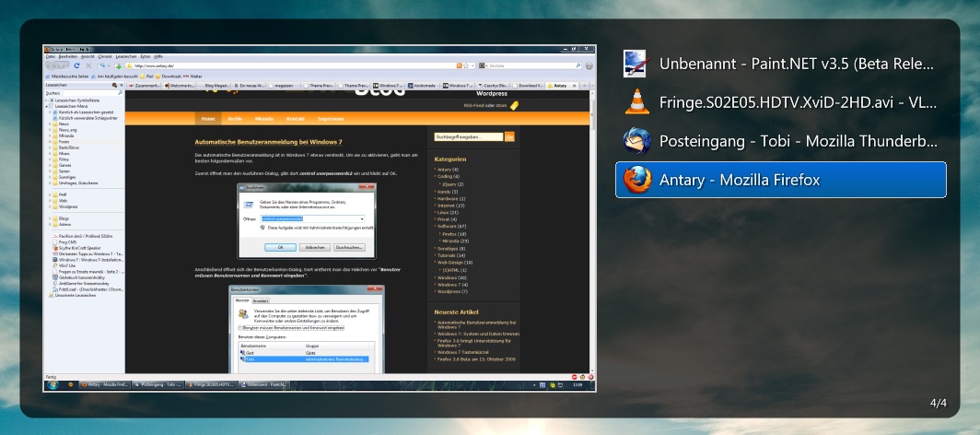The height and width of the screenshot is (435, 980).
Task: Bookmark the page with the star icon
Action: coord(466,65)
